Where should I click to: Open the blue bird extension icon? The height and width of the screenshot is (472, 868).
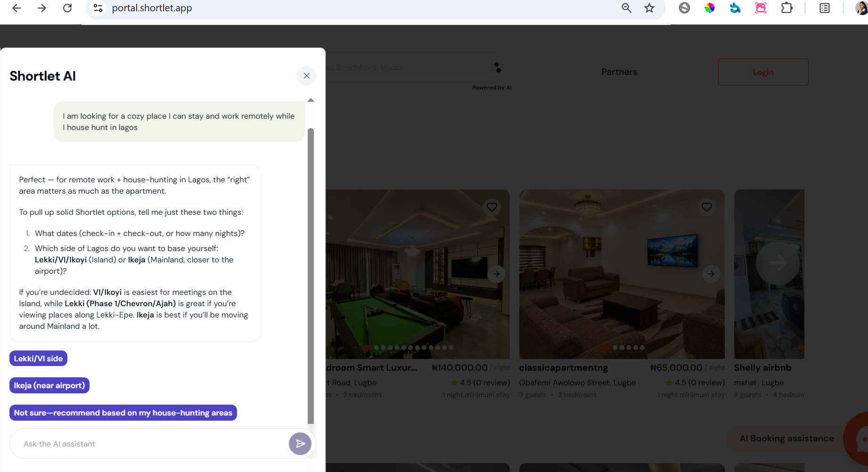tap(735, 8)
